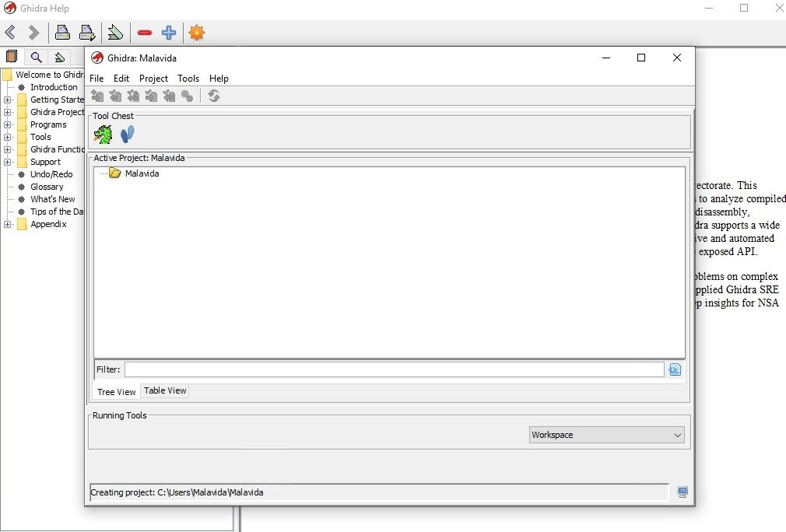Close the Ghidra Malavida window

point(677,58)
